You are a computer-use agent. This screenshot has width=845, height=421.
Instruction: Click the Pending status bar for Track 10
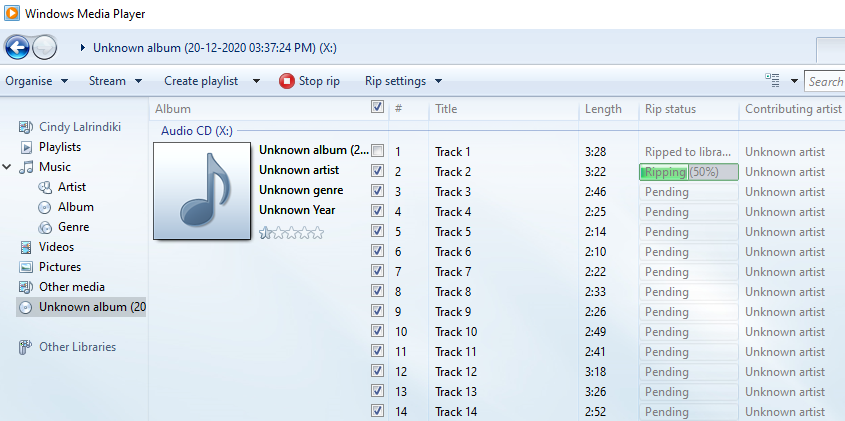[689, 332]
